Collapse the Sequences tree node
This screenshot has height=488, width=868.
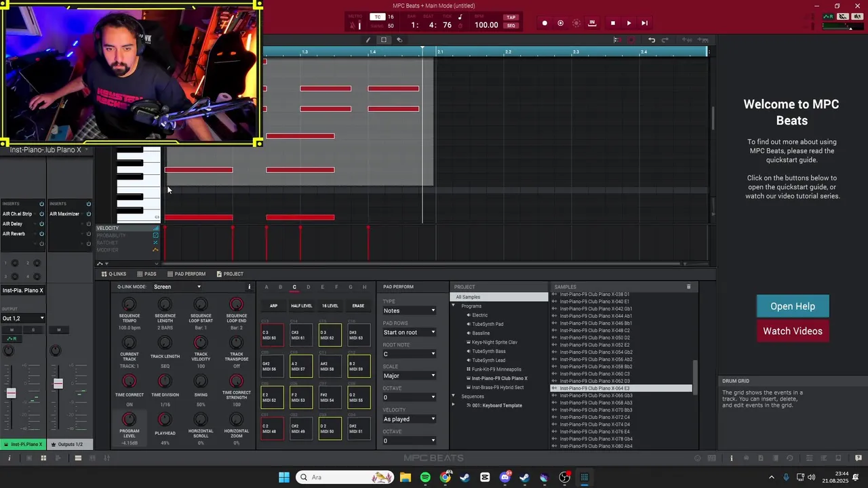(x=454, y=396)
